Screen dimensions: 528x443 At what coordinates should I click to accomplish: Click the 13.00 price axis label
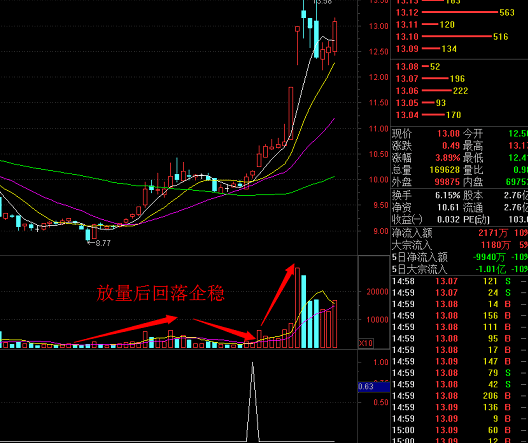pyautogui.click(x=379, y=26)
